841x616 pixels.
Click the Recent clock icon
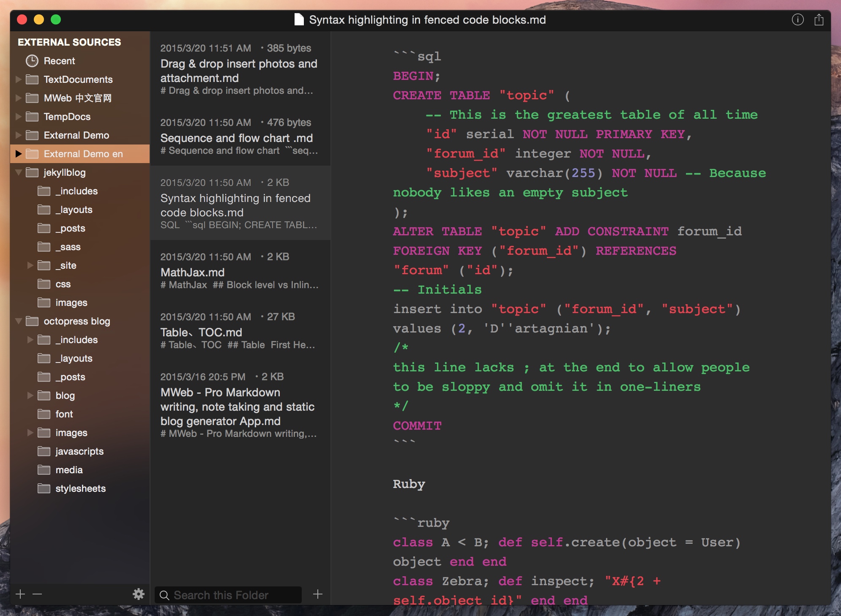[32, 61]
